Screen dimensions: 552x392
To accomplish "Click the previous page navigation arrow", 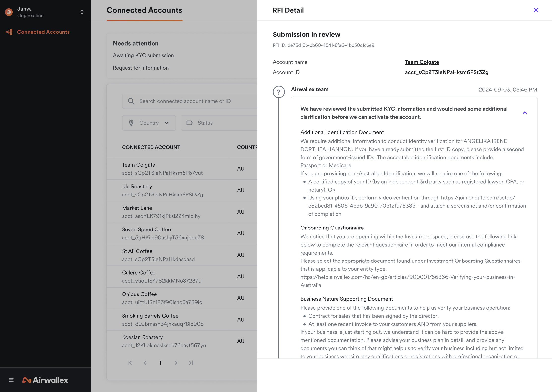I will [x=145, y=363].
